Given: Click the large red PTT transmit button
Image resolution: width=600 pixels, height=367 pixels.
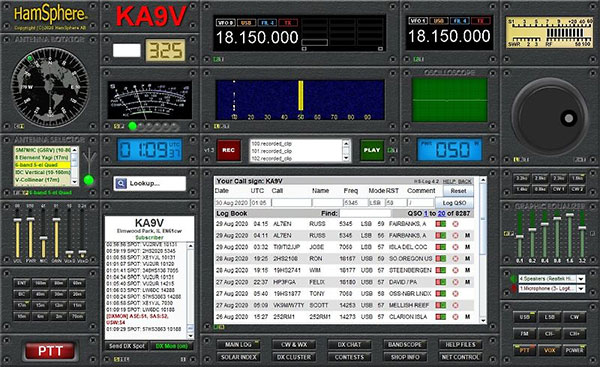Looking at the screenshot, I should (x=50, y=351).
